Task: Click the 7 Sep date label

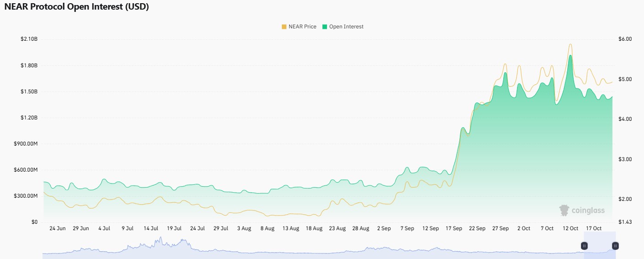Action: [407, 228]
